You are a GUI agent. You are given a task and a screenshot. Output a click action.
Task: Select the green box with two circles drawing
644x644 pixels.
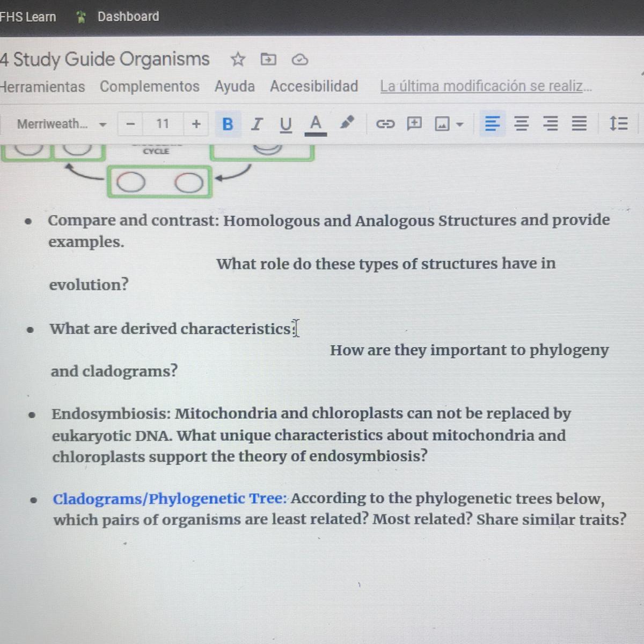[x=159, y=182]
